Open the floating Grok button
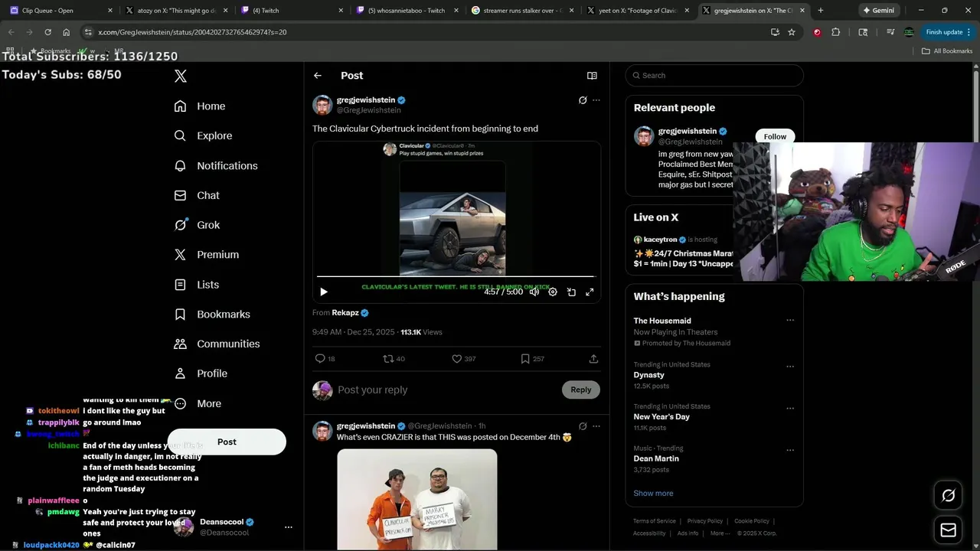Screen dimensions: 980x551 coord(948,496)
